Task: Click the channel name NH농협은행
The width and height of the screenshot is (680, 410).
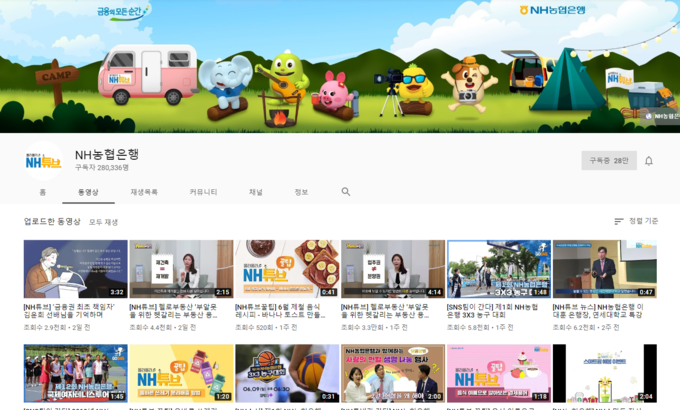Action: click(107, 154)
